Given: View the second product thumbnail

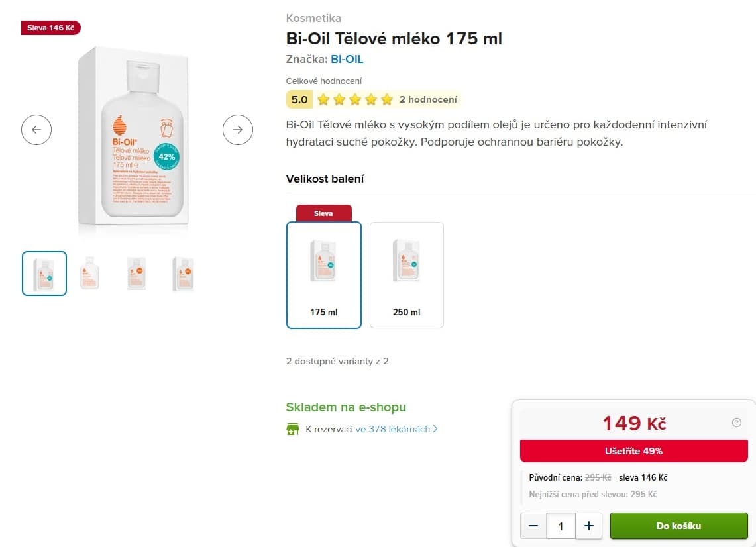Looking at the screenshot, I should tap(89, 273).
